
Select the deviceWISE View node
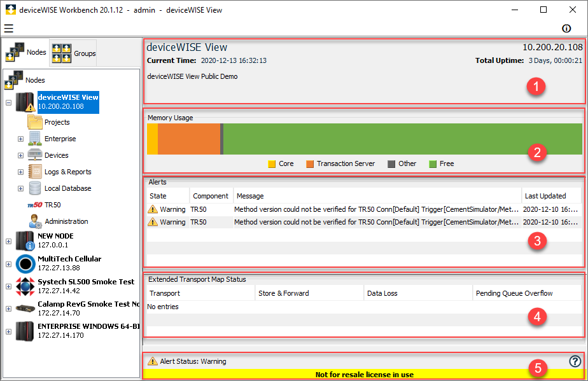tap(68, 102)
